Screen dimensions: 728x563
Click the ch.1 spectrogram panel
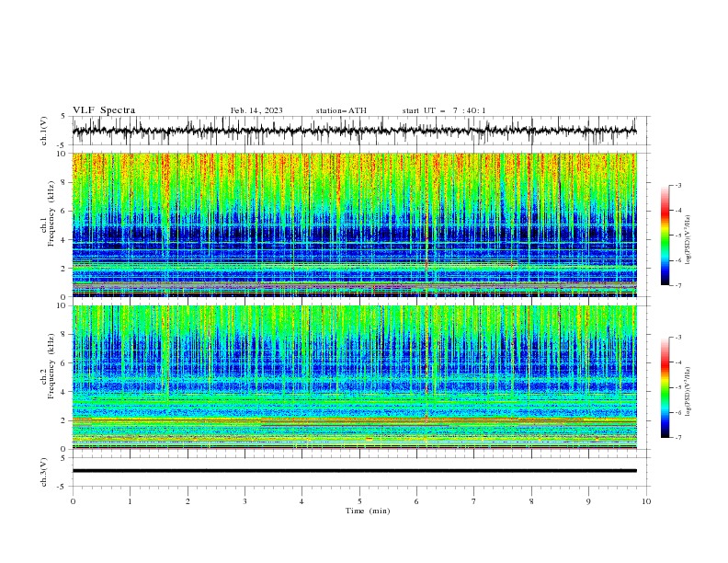[x=354, y=224]
